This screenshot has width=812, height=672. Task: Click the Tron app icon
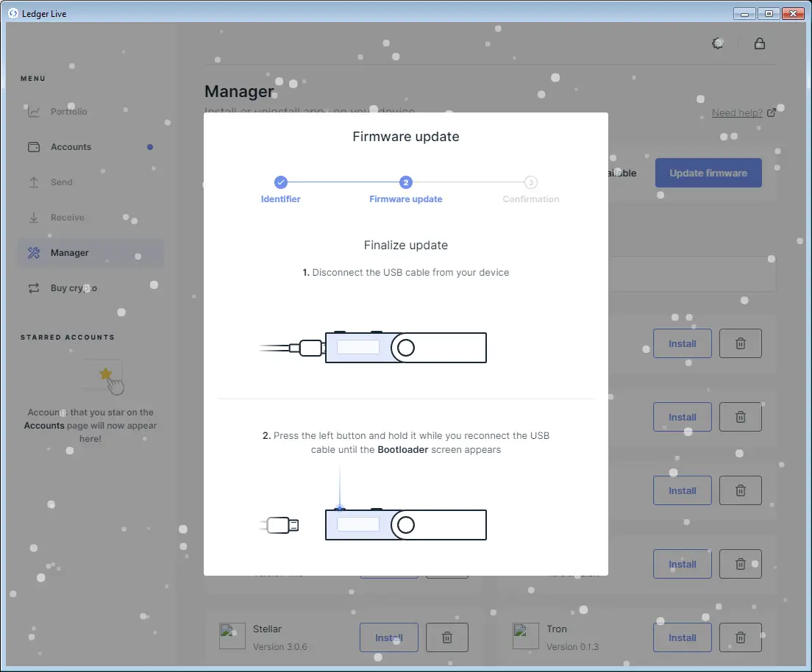[526, 636]
